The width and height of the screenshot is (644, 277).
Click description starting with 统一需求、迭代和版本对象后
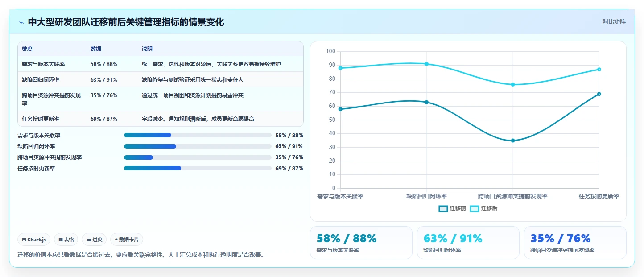(x=211, y=64)
